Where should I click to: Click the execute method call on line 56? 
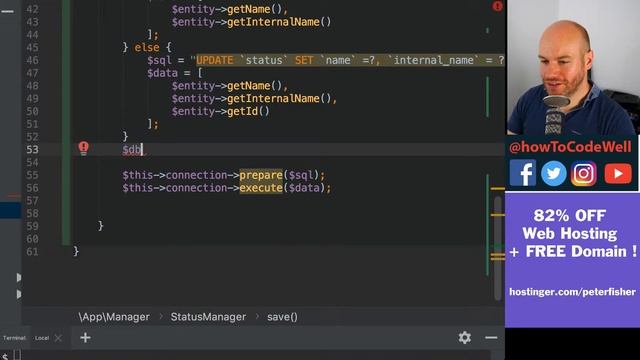(x=261, y=188)
